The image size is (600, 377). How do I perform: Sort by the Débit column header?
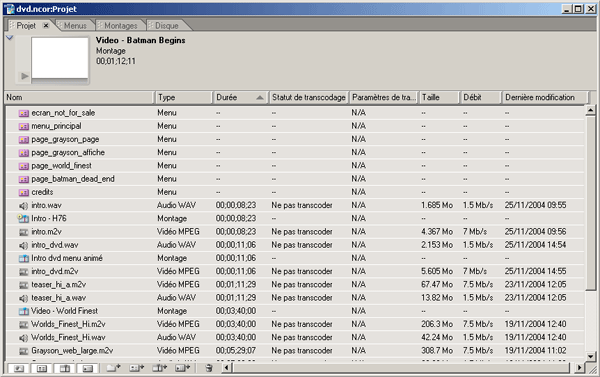point(481,97)
